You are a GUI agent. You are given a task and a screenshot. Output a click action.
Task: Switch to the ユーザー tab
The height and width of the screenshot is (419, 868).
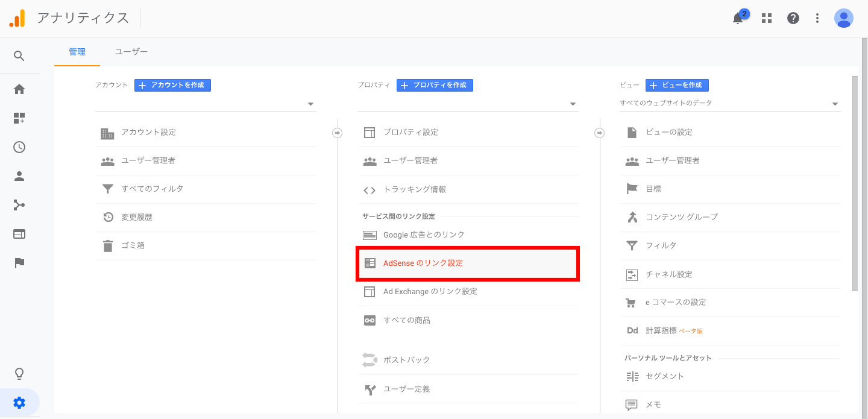[x=131, y=52]
